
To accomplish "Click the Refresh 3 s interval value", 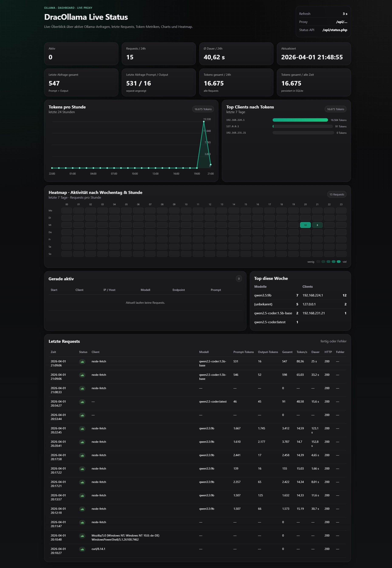I will point(345,14).
